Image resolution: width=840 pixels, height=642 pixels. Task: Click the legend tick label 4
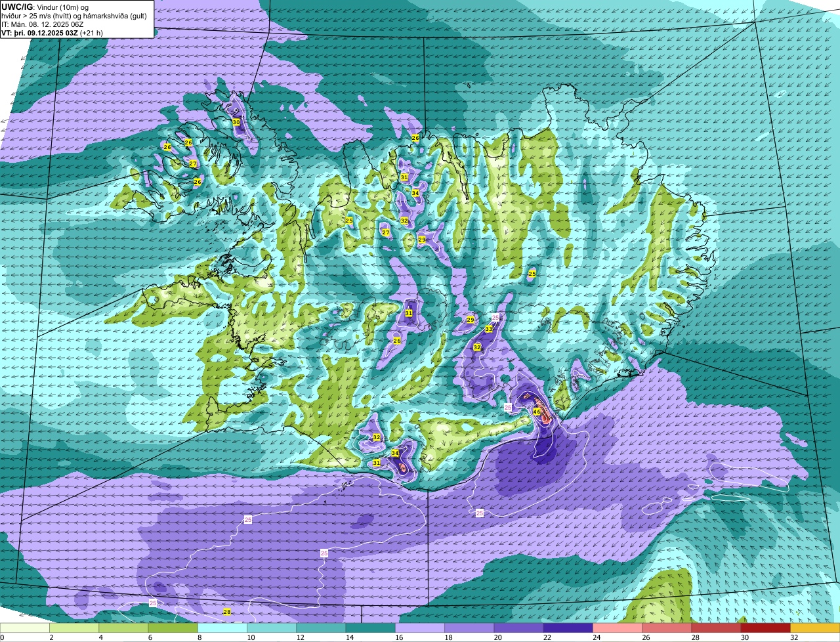pos(100,637)
